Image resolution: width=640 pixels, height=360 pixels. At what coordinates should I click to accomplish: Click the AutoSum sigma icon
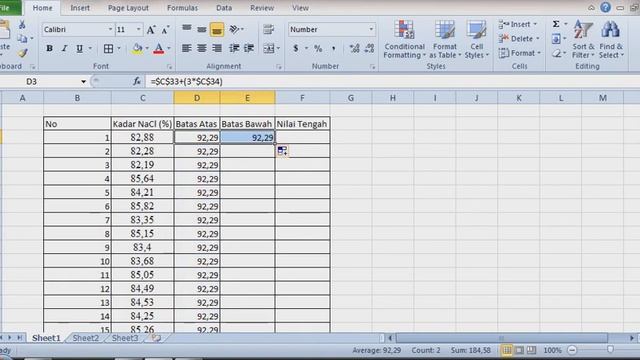[556, 24]
